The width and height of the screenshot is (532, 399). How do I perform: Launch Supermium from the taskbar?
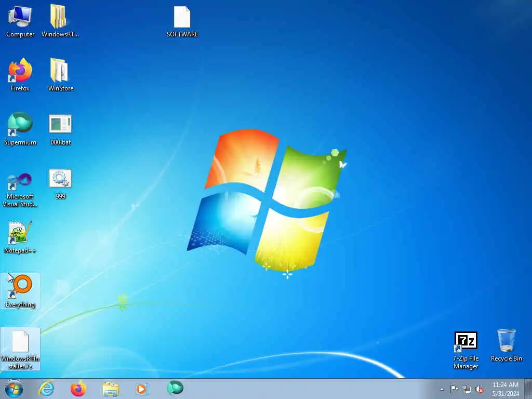pyautogui.click(x=175, y=388)
